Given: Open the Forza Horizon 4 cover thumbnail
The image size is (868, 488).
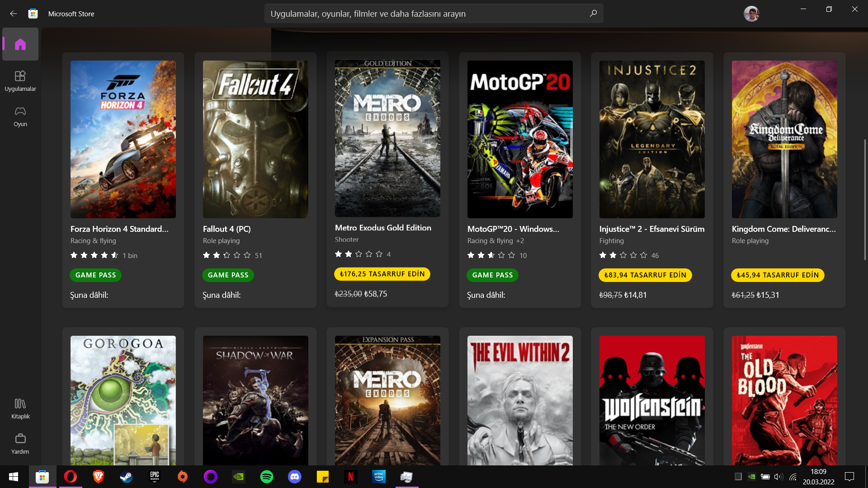Looking at the screenshot, I should pos(123,139).
